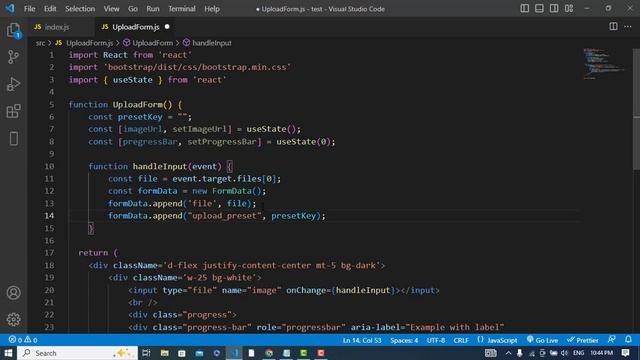The height and width of the screenshot is (360, 640).
Task: Click the feedback icon in status bar
Action: (x=611, y=340)
